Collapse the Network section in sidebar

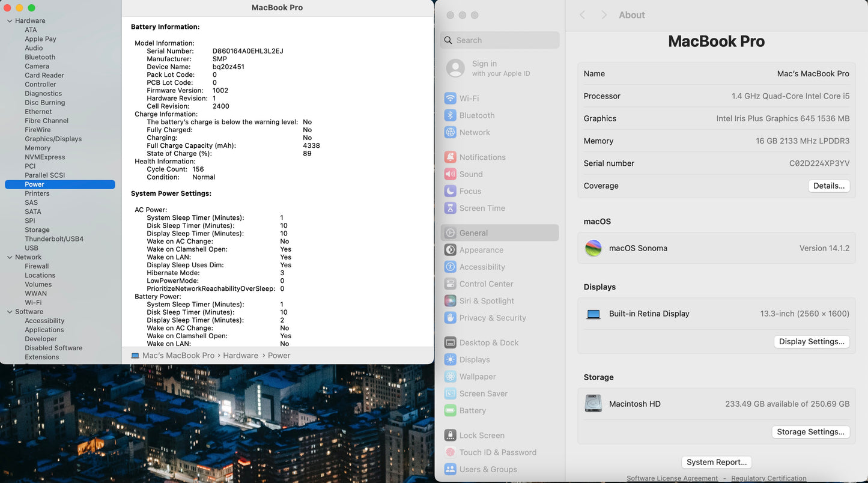coord(10,257)
